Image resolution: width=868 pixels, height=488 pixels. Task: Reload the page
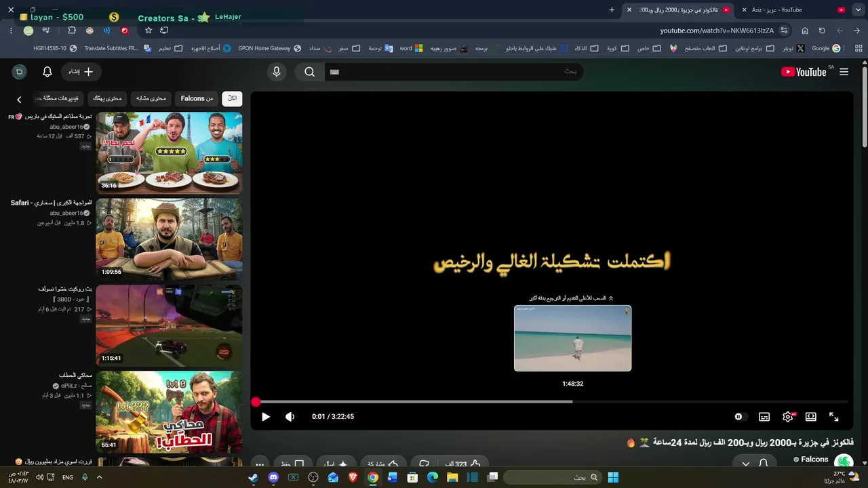coord(822,30)
